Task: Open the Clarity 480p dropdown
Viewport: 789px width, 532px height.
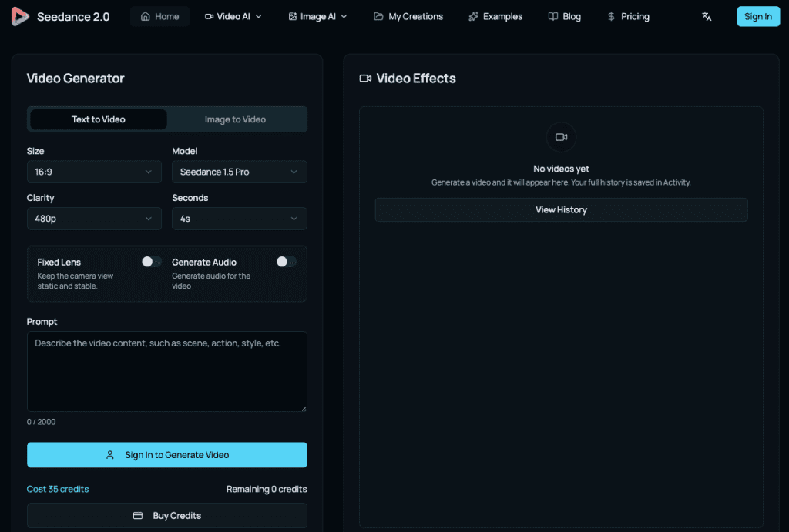Action: (x=94, y=219)
